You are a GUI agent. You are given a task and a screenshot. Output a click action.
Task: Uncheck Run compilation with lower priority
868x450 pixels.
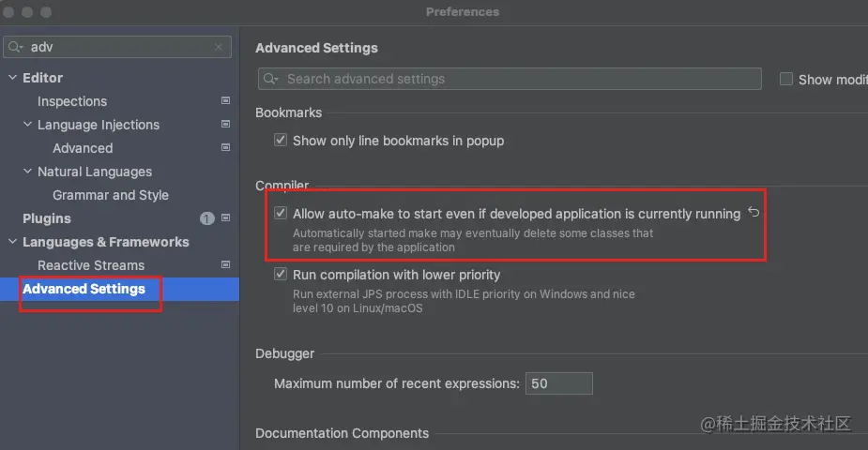tap(280, 275)
